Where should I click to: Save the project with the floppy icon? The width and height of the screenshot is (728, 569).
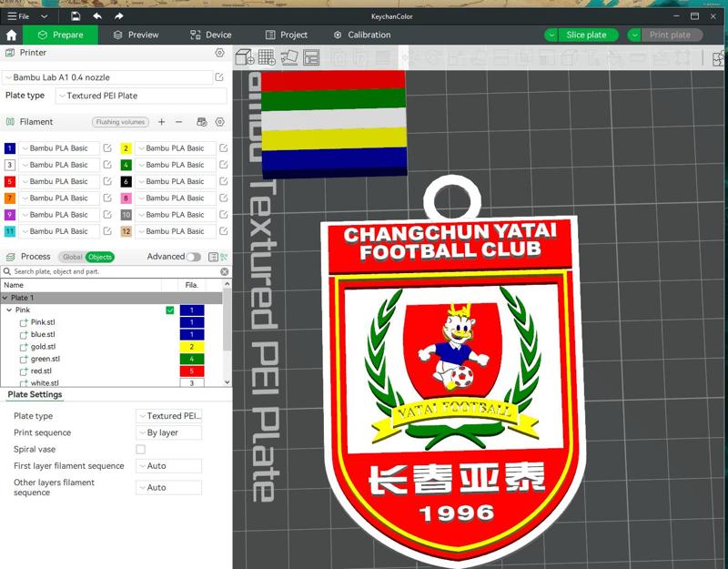(x=76, y=16)
